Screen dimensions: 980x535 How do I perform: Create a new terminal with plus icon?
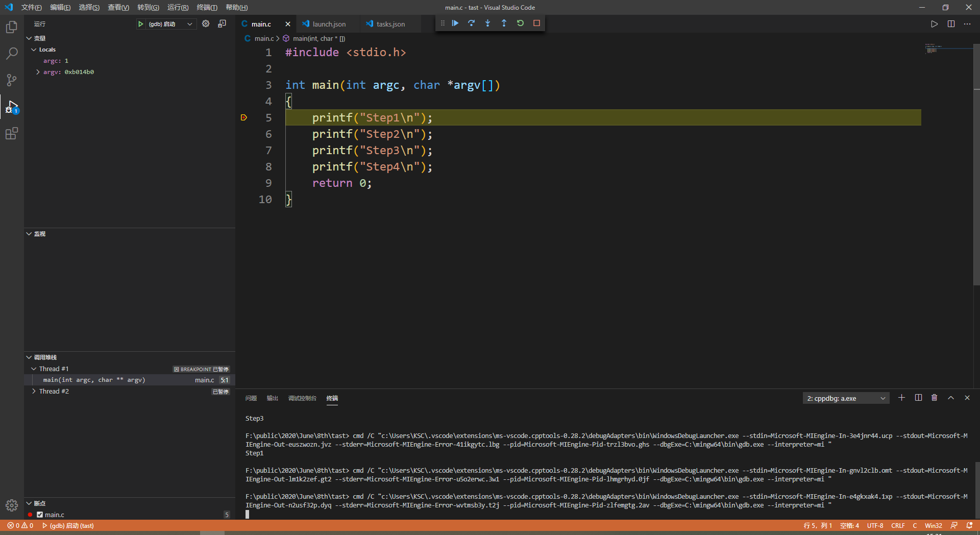click(x=902, y=398)
